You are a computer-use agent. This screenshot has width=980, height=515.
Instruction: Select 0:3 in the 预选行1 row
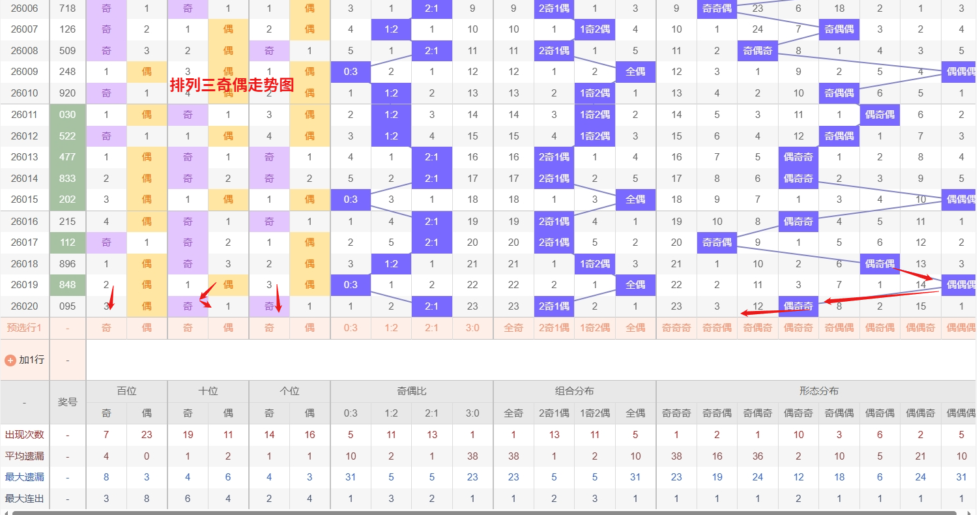click(x=351, y=328)
